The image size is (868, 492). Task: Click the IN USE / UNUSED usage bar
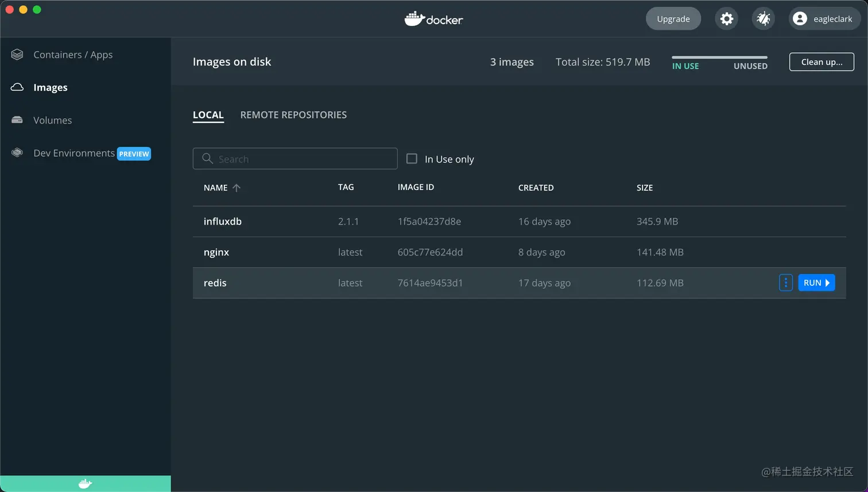pos(720,57)
